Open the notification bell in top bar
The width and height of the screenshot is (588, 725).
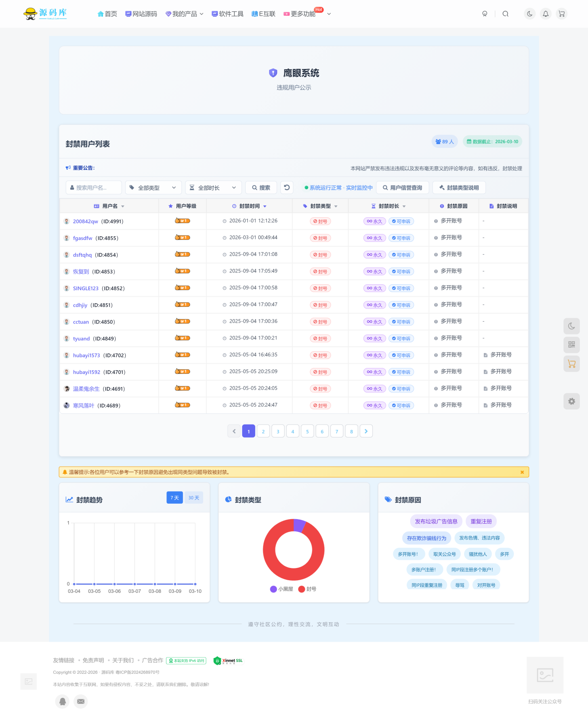(x=545, y=14)
